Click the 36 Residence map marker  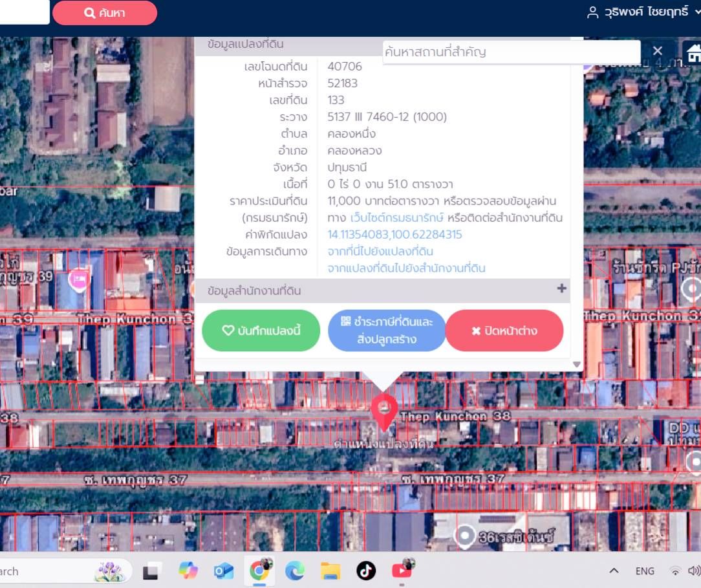pyautogui.click(x=464, y=536)
